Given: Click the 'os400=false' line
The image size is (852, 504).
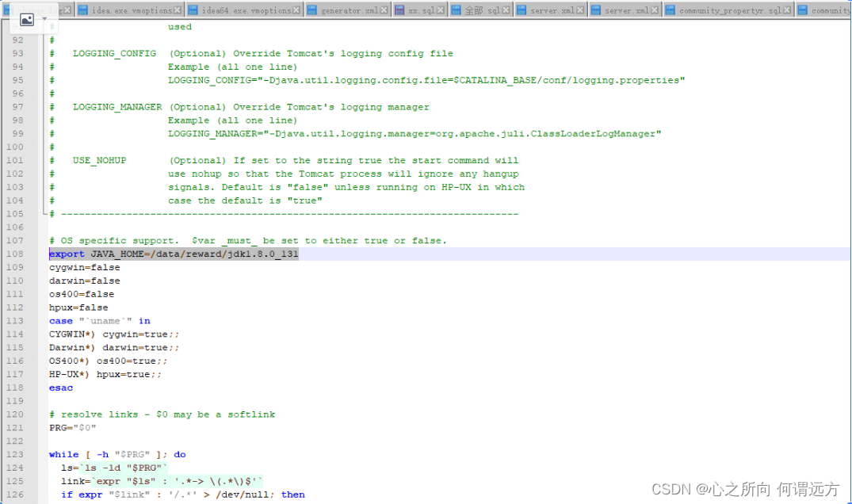Looking at the screenshot, I should click(x=82, y=294).
